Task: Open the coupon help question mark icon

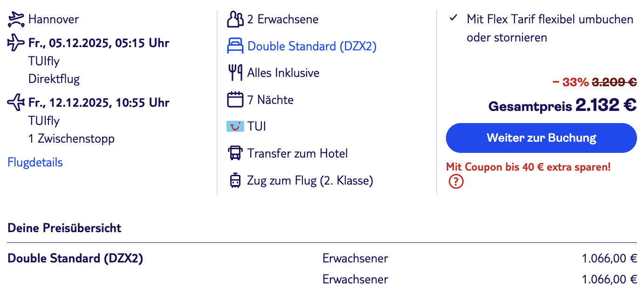Action: [456, 181]
